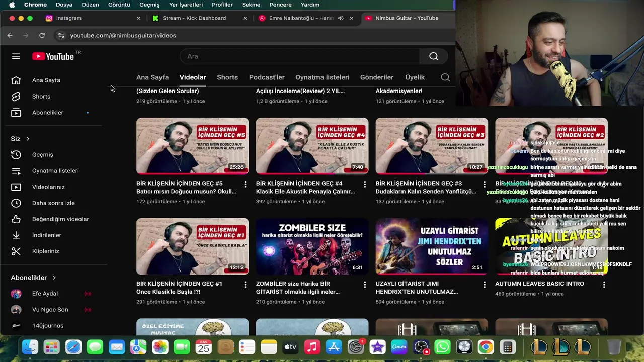Viewport: 644px width, 362px height.
Task: Open Daha sonra izle list
Action: pyautogui.click(x=53, y=203)
